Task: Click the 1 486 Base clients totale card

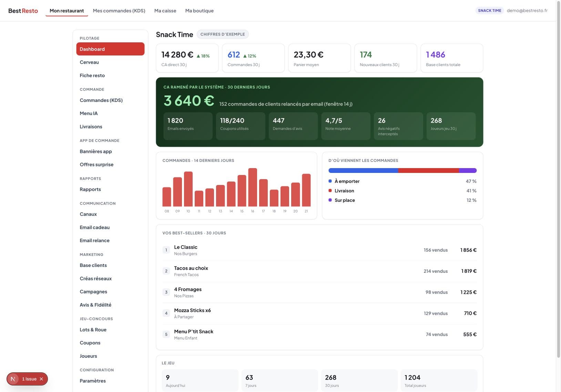Action: (x=452, y=58)
